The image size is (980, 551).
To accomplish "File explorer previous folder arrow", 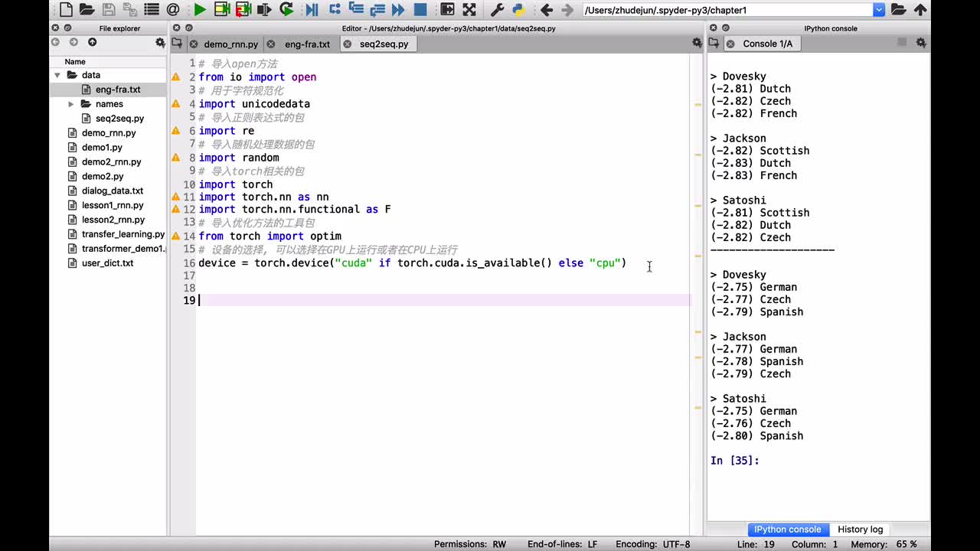I will click(55, 43).
